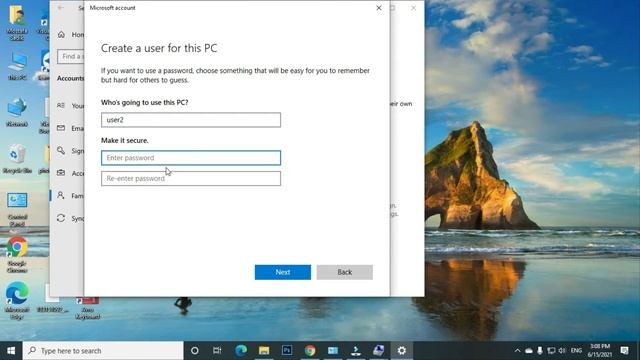The width and height of the screenshot is (640, 360).
Task: Open Microsoft Edge from the taskbar
Action: (x=241, y=351)
